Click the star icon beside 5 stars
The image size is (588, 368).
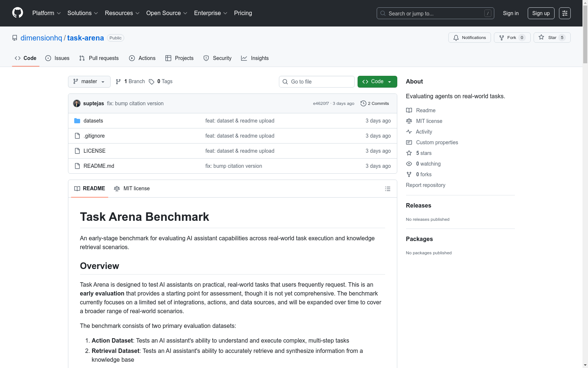pos(409,153)
